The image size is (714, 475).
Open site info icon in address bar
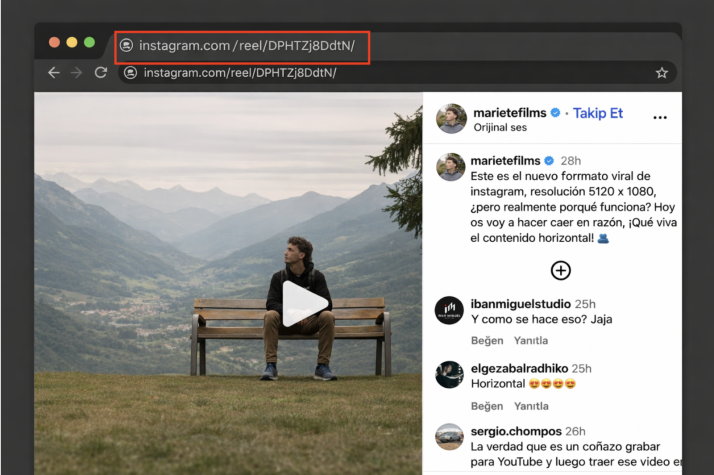[x=131, y=73]
